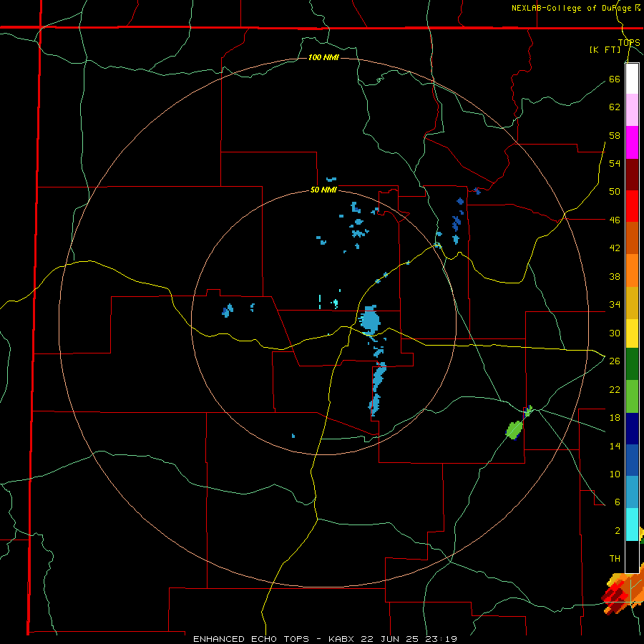Click the magenta legend swatch

632,142
